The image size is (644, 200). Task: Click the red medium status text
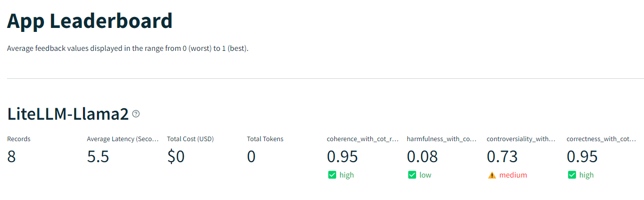coord(513,175)
